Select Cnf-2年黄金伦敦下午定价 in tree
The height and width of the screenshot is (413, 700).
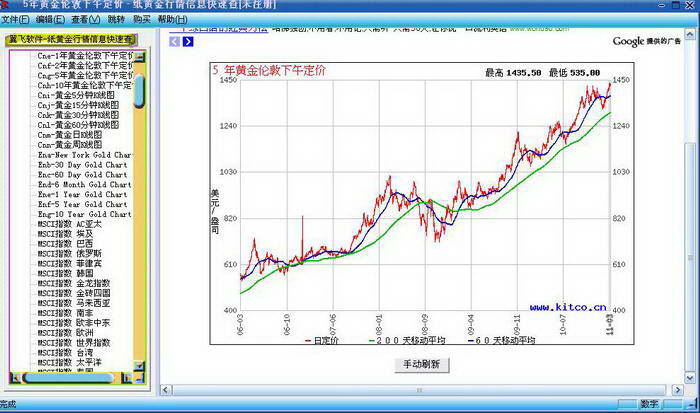(85, 66)
